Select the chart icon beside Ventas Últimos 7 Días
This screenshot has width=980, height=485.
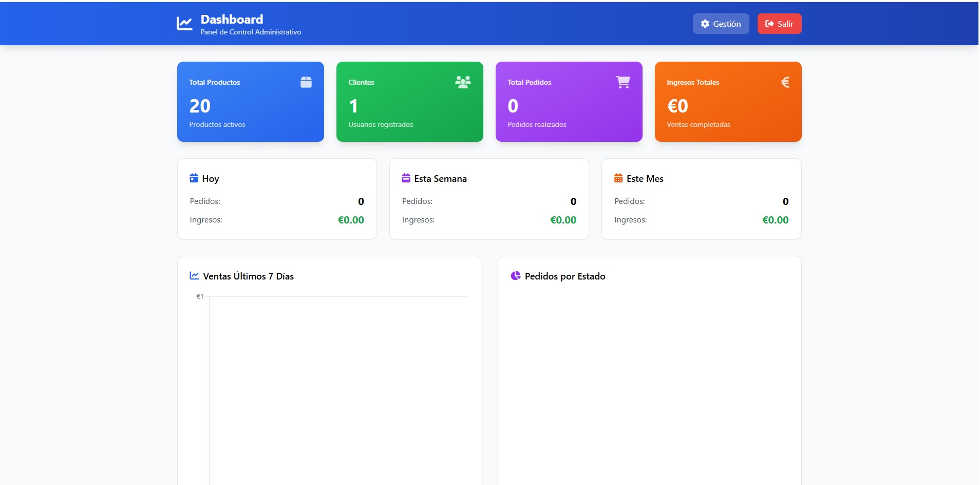click(x=194, y=275)
